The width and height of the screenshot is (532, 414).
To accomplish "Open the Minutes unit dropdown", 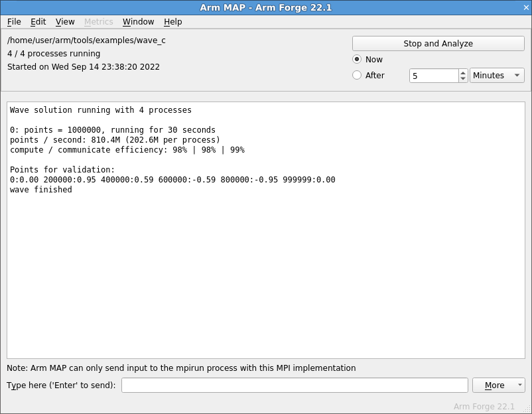I will (x=497, y=76).
